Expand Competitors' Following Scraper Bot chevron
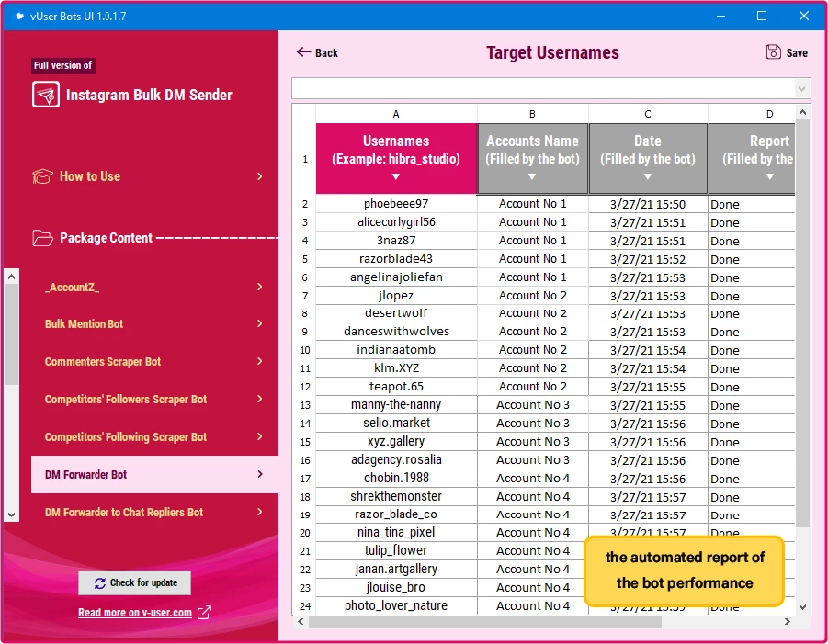Viewport: 828px width, 644px height. pyautogui.click(x=259, y=436)
